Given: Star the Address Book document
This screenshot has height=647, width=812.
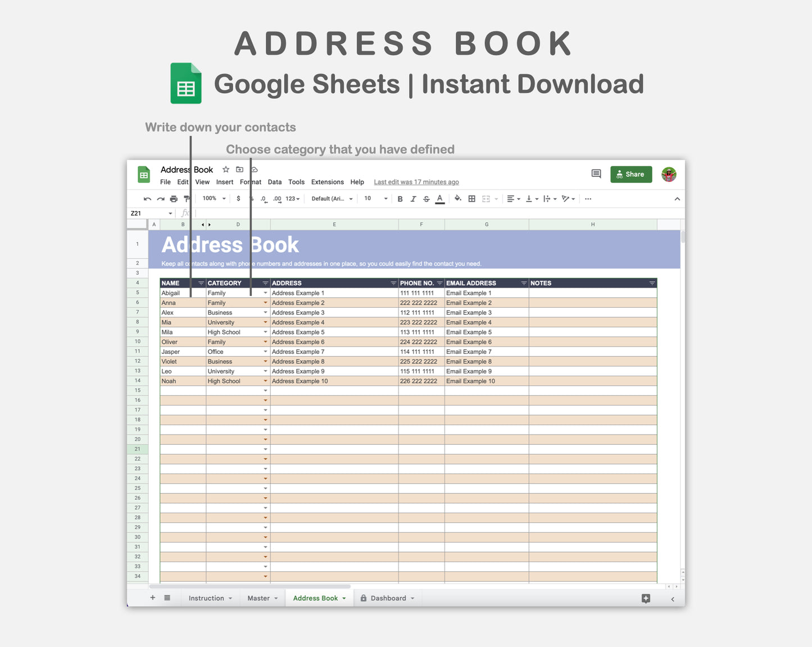Looking at the screenshot, I should coord(225,169).
